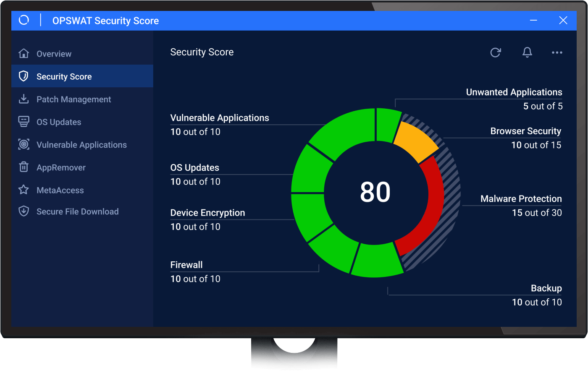Click the '5 out of 5' value
588x386 pixels.
(x=543, y=106)
